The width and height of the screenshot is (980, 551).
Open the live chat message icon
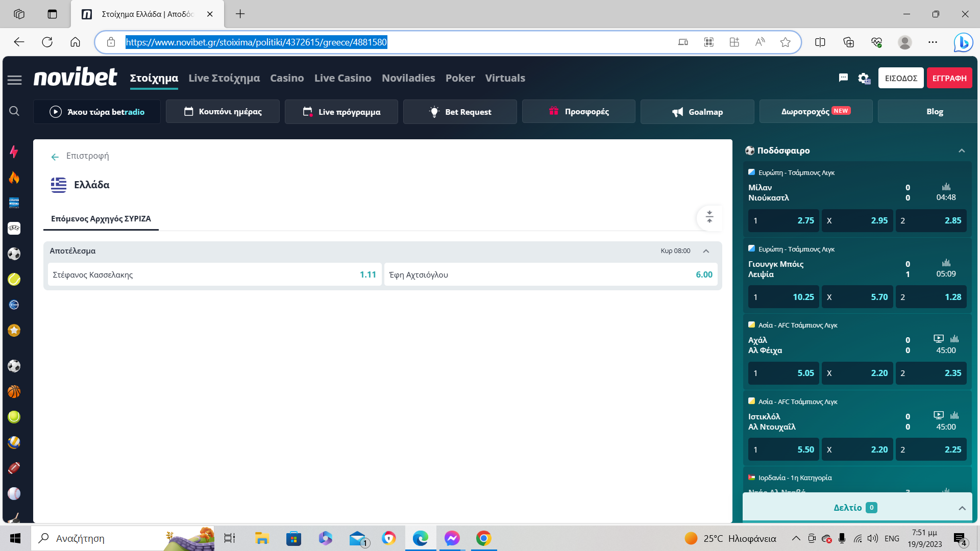843,78
